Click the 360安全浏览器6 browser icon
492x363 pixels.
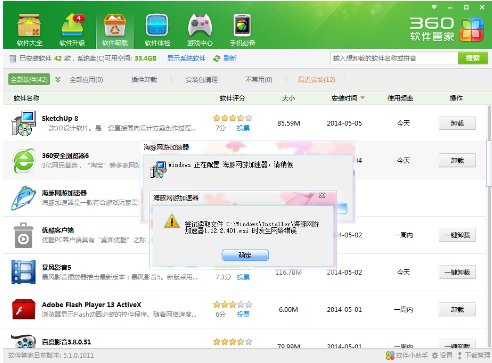click(x=23, y=160)
